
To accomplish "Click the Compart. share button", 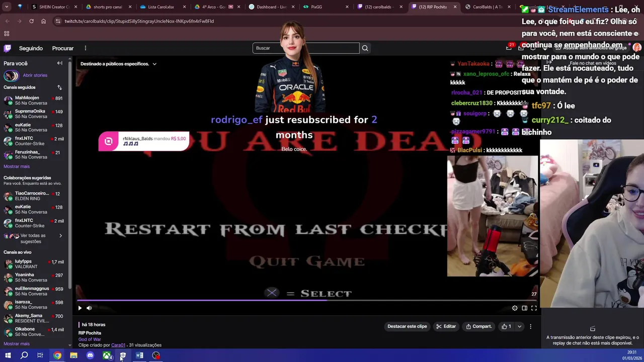I will click(x=478, y=326).
